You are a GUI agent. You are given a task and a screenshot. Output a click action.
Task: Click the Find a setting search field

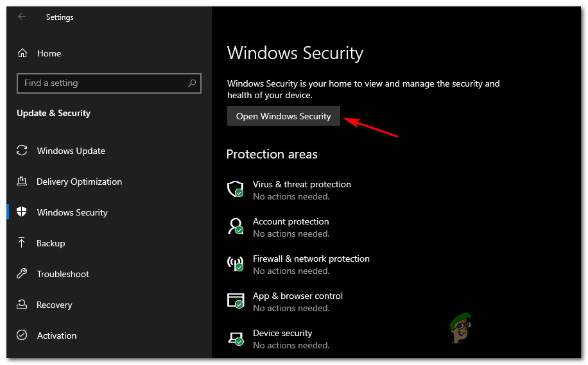[103, 83]
